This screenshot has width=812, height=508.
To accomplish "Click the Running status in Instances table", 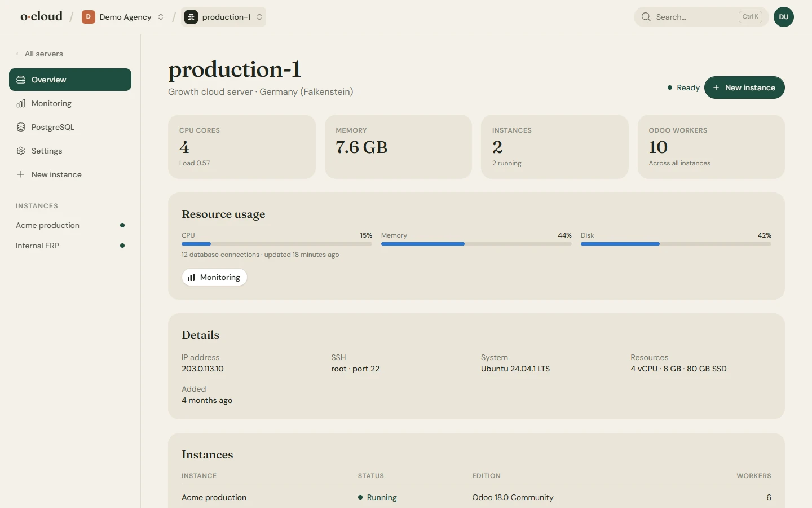I will coord(377,497).
